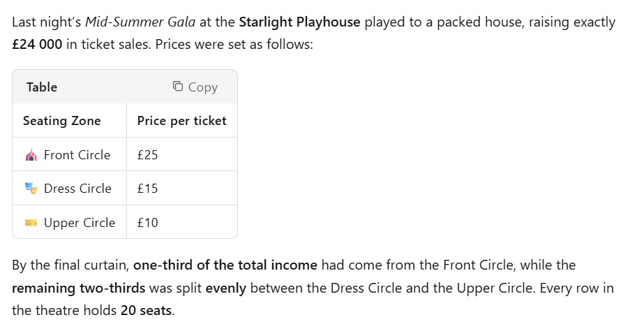The width and height of the screenshot is (644, 322).
Task: Click the "Table" title label
Action: click(42, 87)
